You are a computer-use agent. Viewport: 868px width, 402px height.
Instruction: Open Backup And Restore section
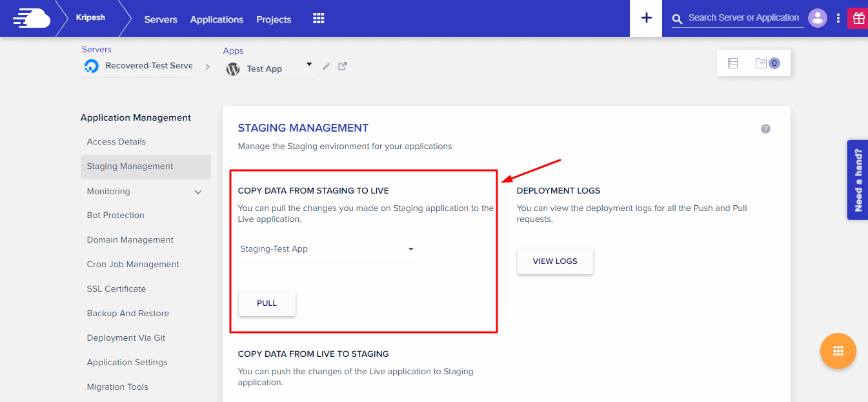click(128, 314)
